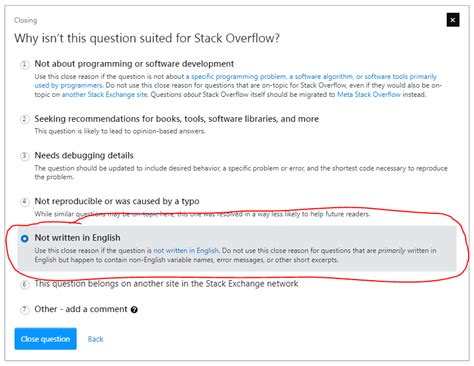This screenshot has height=366, width=474.
Task: Select belongs on another site radio
Action: point(24,285)
